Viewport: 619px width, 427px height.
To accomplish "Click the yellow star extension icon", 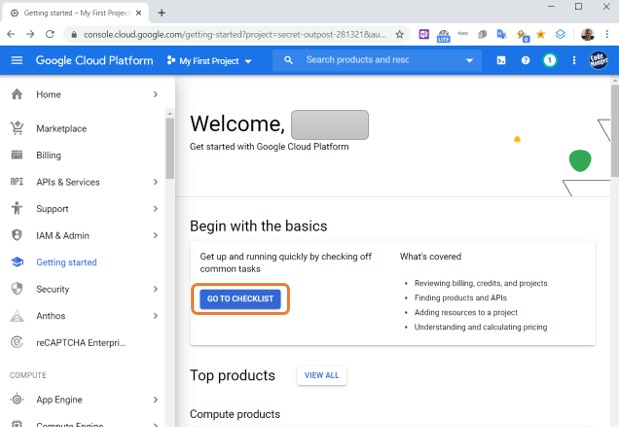I will pyautogui.click(x=540, y=34).
